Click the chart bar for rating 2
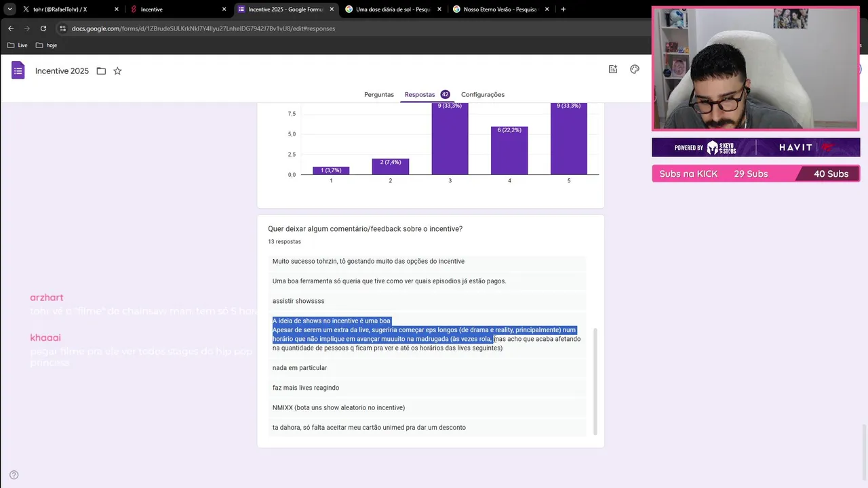This screenshot has width=868, height=488. click(x=391, y=167)
